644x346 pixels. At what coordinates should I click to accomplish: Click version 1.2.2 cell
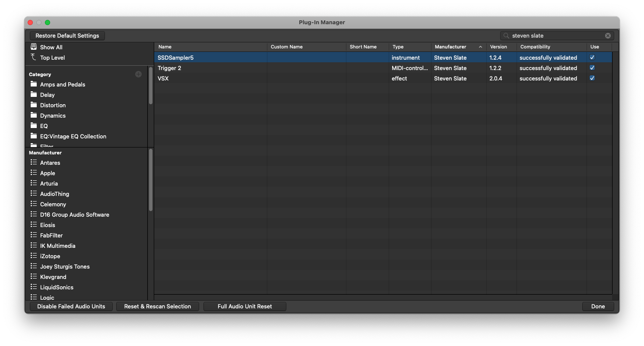(501, 67)
